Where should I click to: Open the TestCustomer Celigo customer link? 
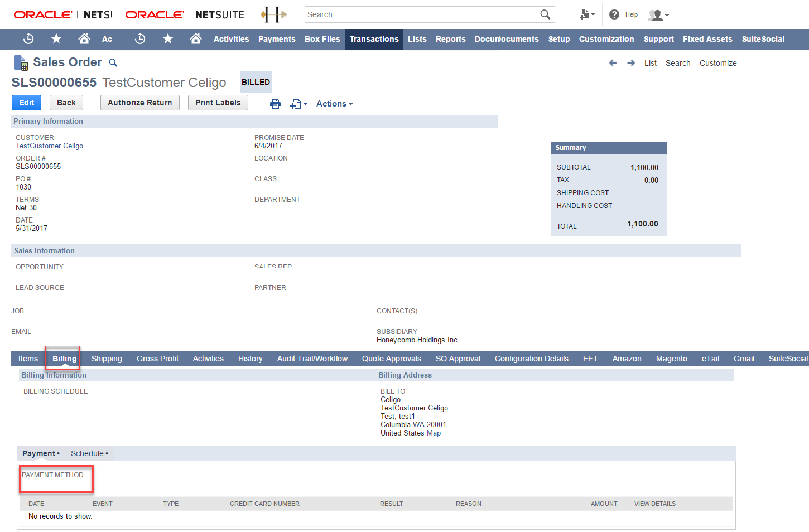click(x=49, y=146)
